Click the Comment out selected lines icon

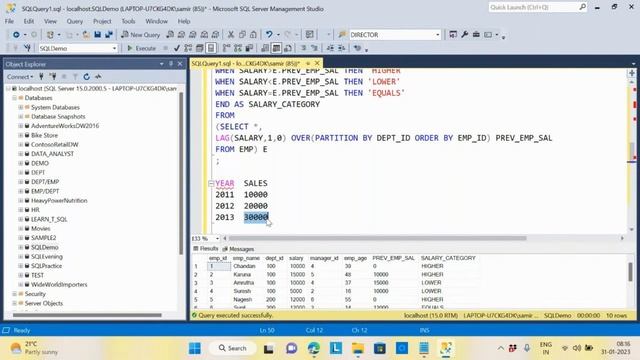pyautogui.click(x=303, y=48)
